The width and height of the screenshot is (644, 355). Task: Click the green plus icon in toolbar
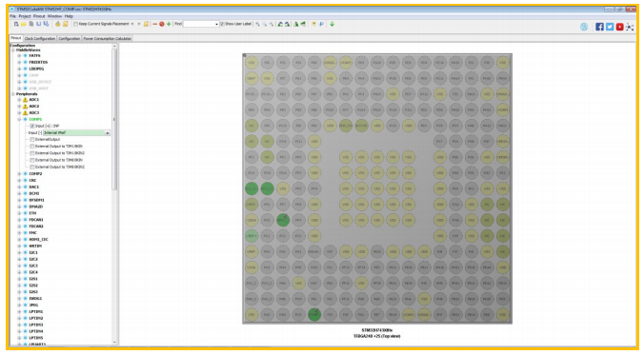pyautogui.click(x=169, y=24)
